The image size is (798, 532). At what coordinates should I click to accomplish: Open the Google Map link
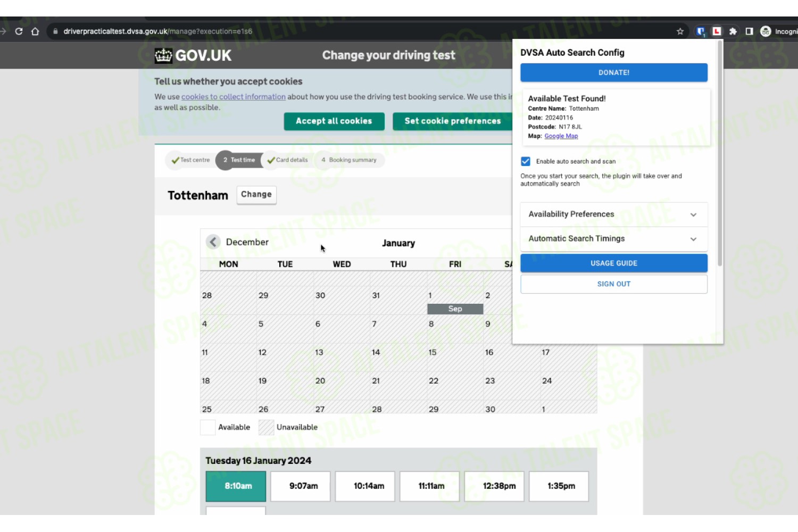[561, 136]
